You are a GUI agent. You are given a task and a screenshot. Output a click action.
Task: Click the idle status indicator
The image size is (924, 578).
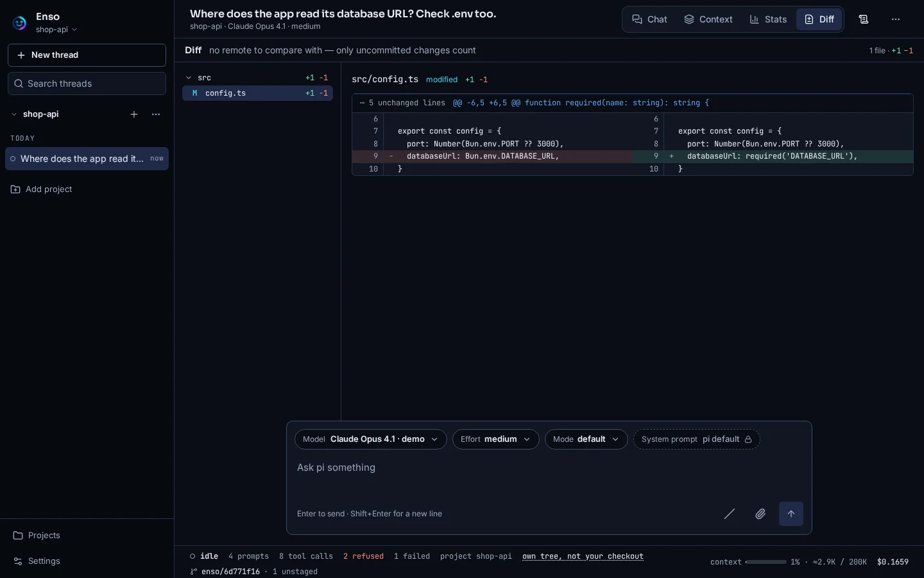204,556
